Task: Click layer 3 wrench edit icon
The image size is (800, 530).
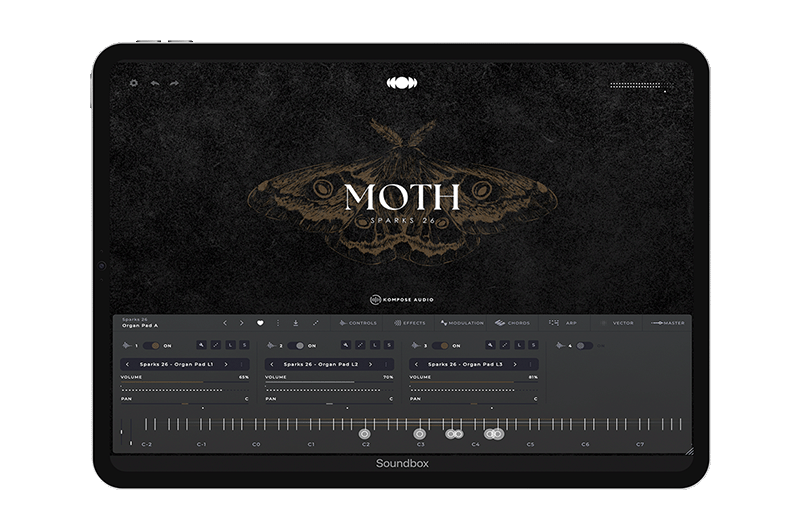Action: (x=490, y=345)
